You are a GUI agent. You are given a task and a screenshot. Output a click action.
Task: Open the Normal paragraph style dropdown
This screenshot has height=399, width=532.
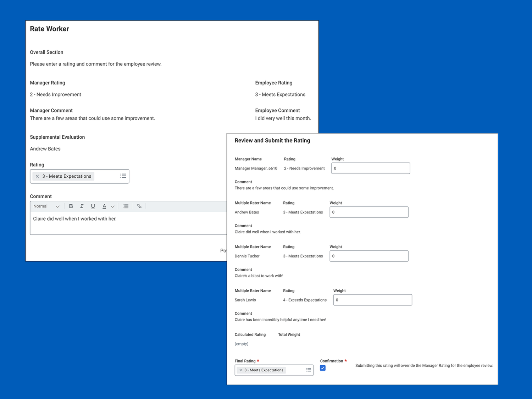(x=46, y=206)
